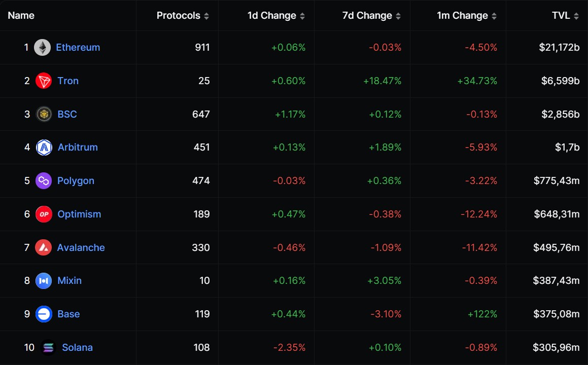Open the Ethereum chain link
Image resolution: width=588 pixels, height=365 pixels.
pos(78,47)
